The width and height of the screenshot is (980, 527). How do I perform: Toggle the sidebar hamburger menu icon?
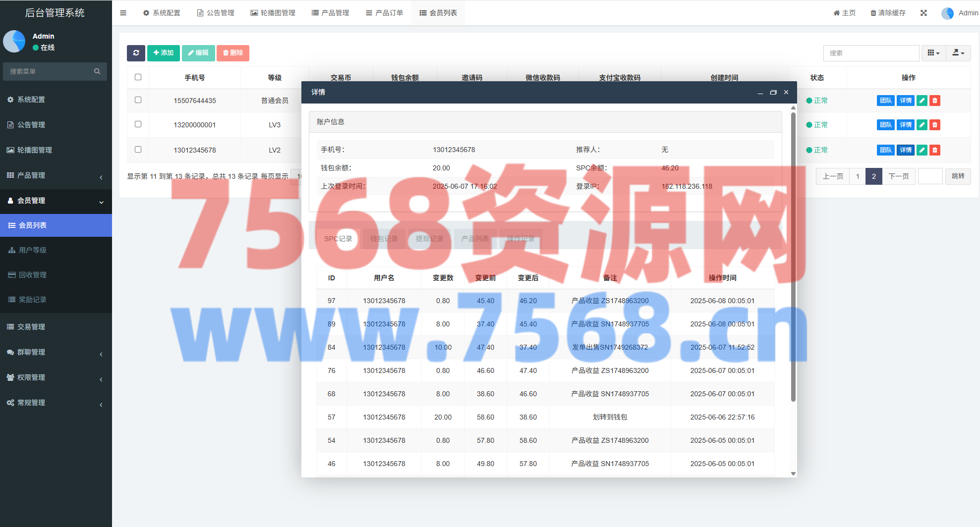[x=123, y=13]
